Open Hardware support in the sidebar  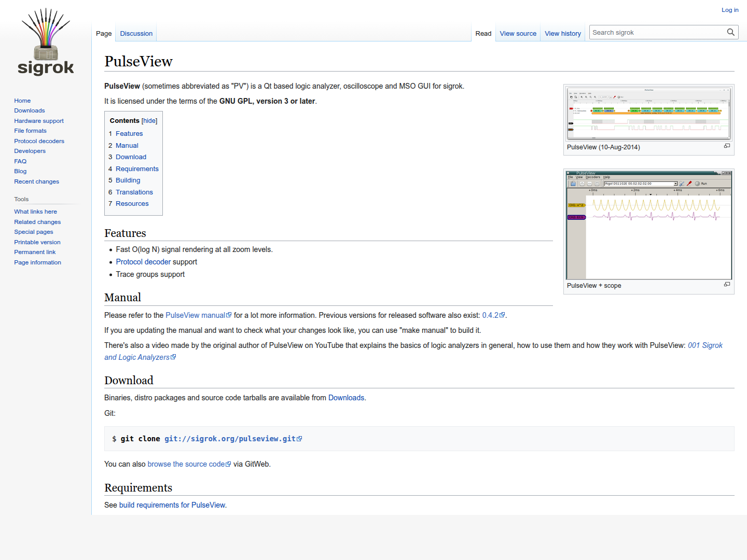[x=39, y=121]
